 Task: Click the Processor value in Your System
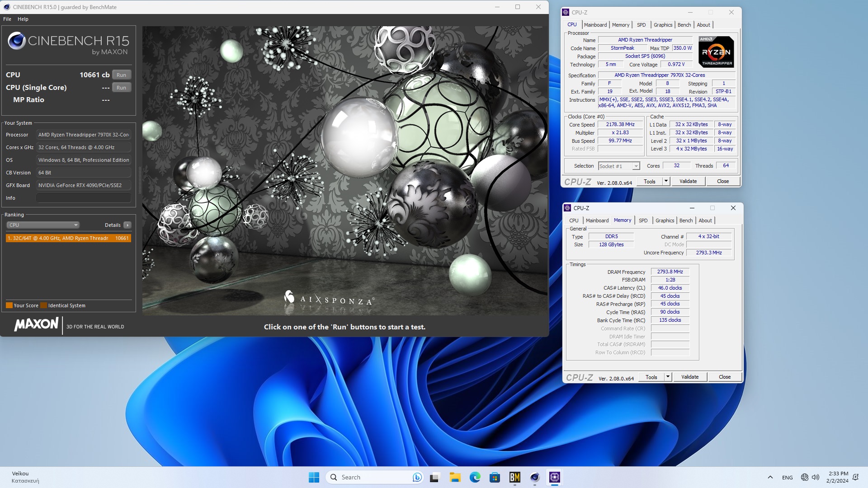[x=84, y=135]
